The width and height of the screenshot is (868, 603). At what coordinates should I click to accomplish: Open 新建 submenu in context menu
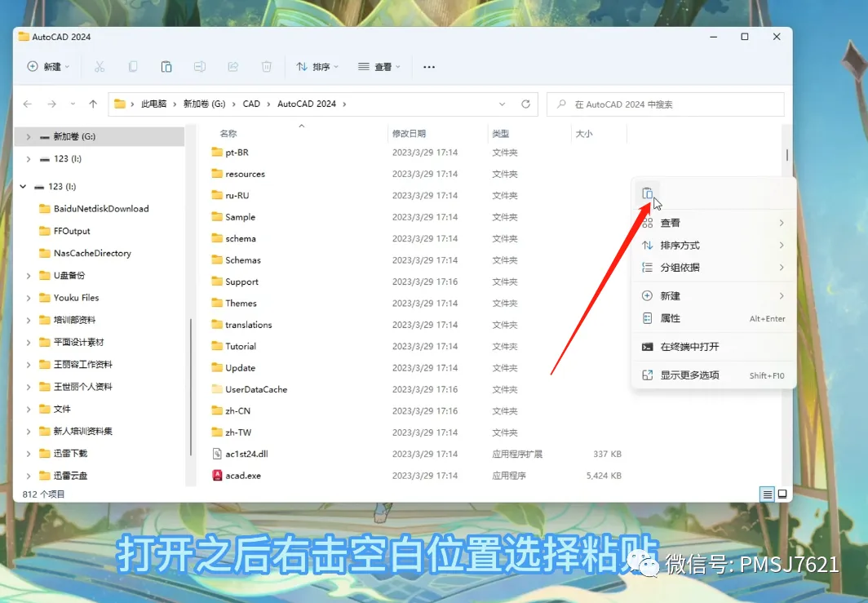[x=714, y=295]
